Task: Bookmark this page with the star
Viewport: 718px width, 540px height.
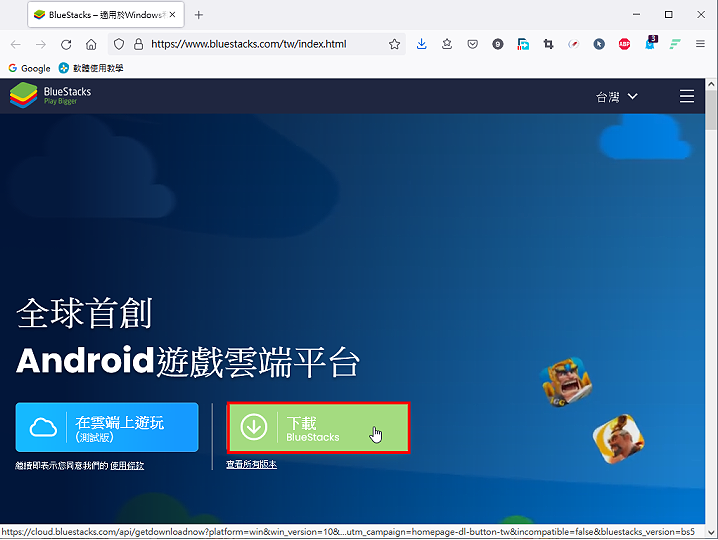Action: pyautogui.click(x=394, y=44)
